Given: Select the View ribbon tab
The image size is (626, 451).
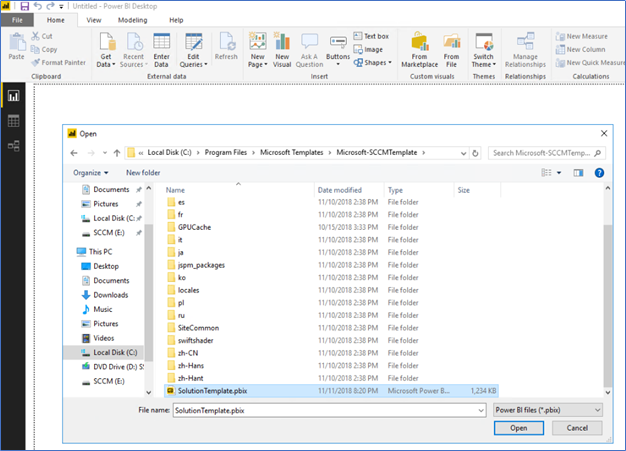Looking at the screenshot, I should pyautogui.click(x=94, y=20).
